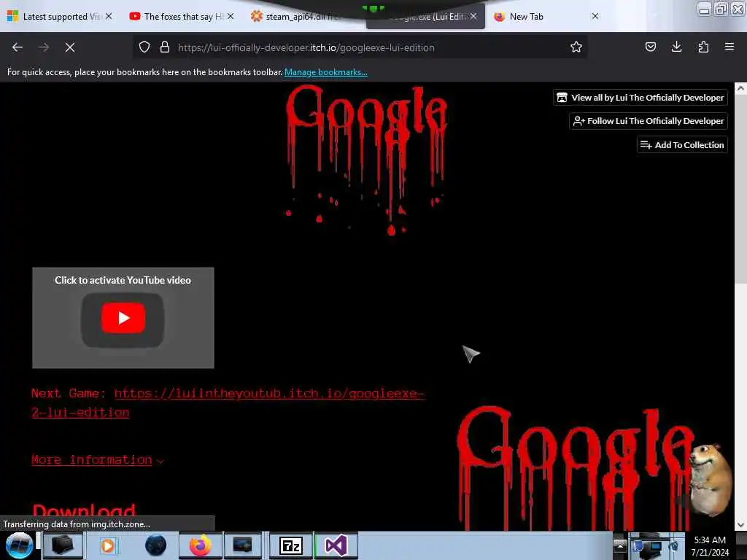This screenshot has width=747, height=560.
Task: Open the Firefox application menu
Action: (729, 47)
